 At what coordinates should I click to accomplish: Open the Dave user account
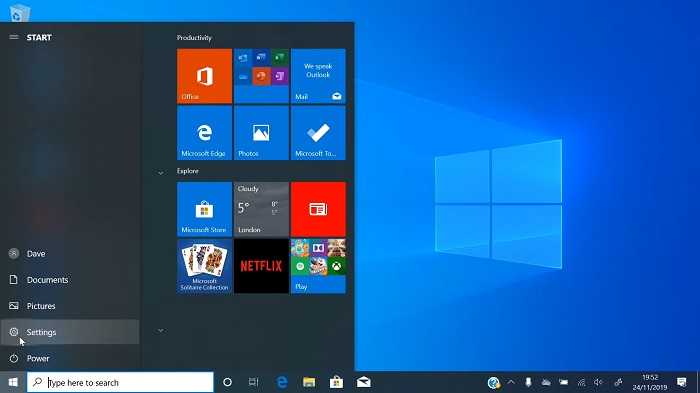pos(71,254)
